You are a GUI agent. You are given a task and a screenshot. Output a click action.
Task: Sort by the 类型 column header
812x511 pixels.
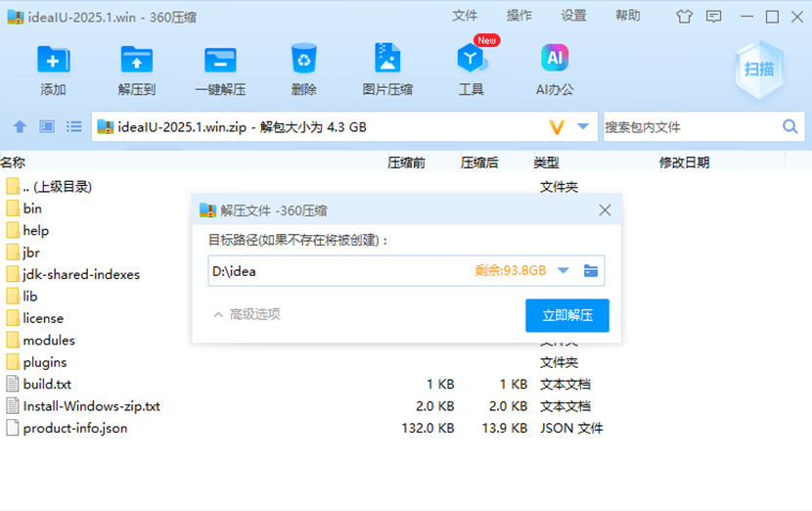[546, 163]
